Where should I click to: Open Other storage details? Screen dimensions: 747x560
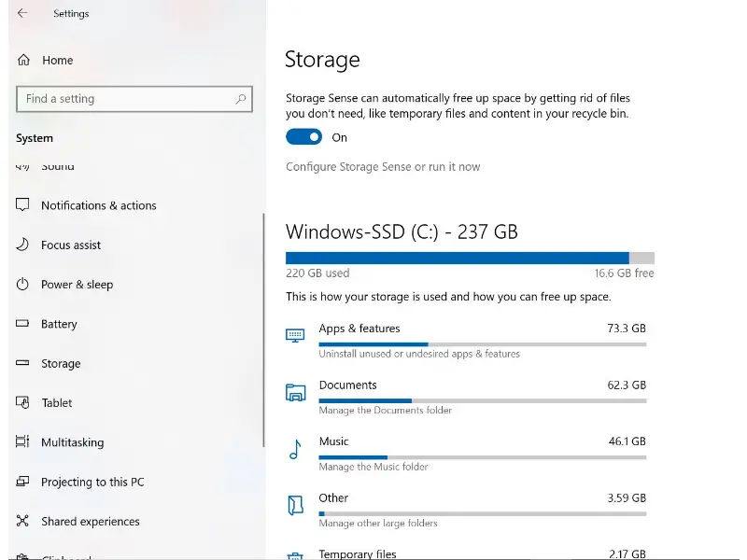(x=466, y=510)
